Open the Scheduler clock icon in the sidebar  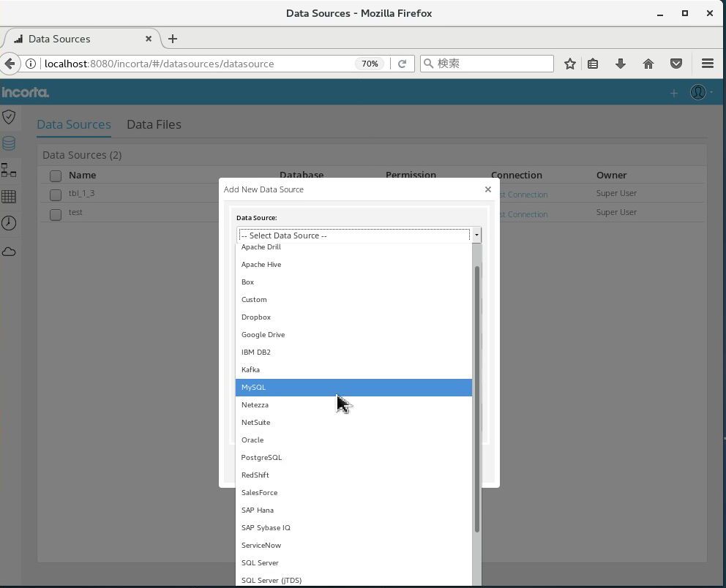point(9,223)
